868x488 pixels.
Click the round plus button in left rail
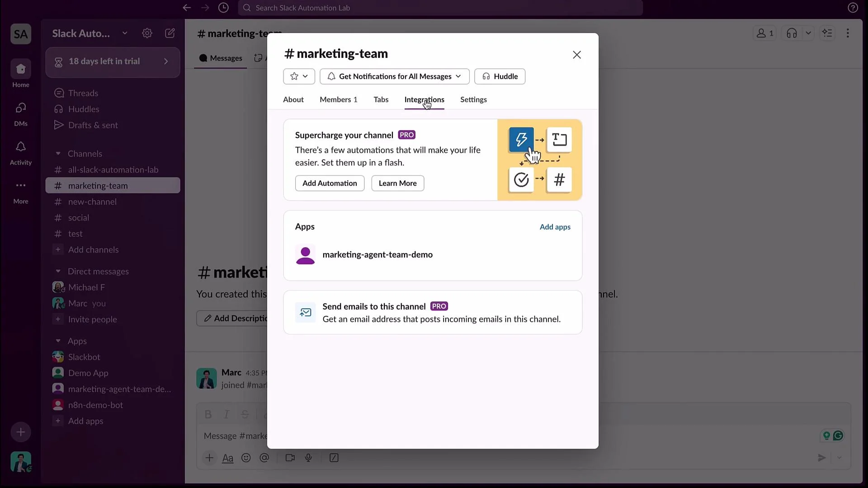coord(21,432)
